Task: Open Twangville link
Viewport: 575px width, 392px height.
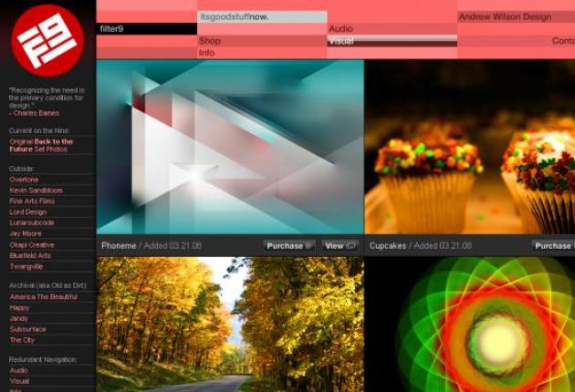Action: 26,266
